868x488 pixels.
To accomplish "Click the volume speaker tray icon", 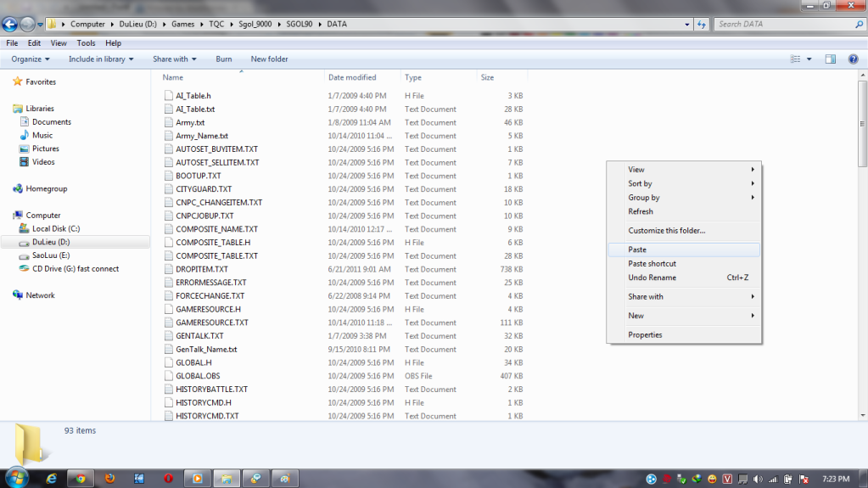I will coord(758,480).
